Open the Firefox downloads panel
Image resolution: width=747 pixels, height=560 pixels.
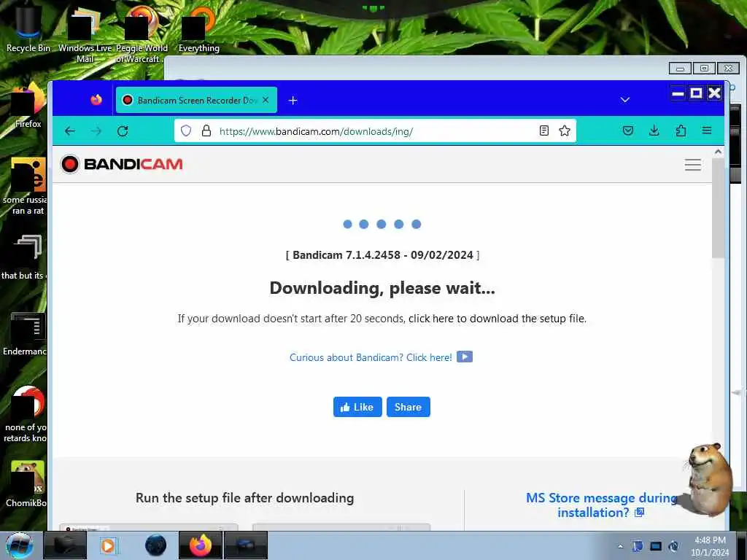click(654, 131)
